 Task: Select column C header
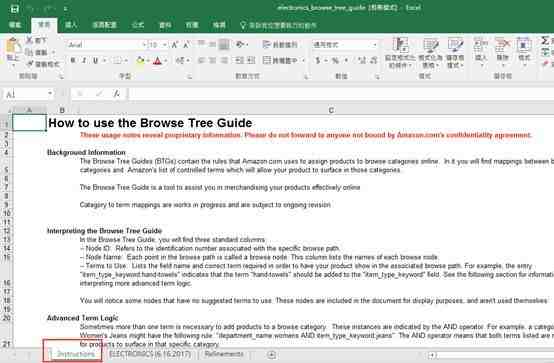(x=331, y=110)
